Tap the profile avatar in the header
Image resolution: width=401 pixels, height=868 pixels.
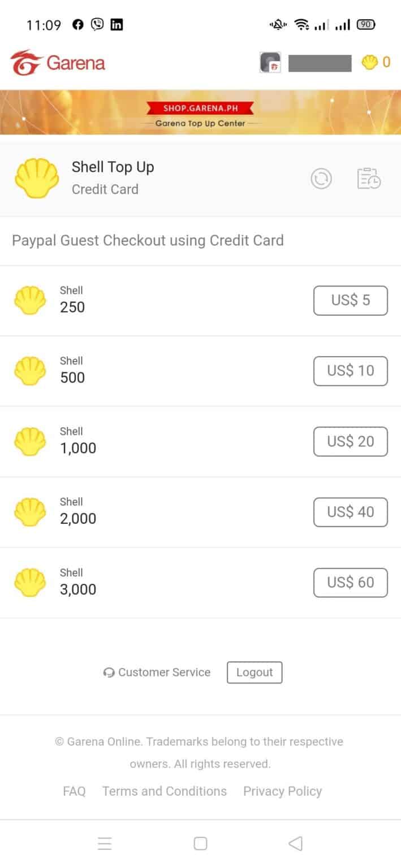270,63
